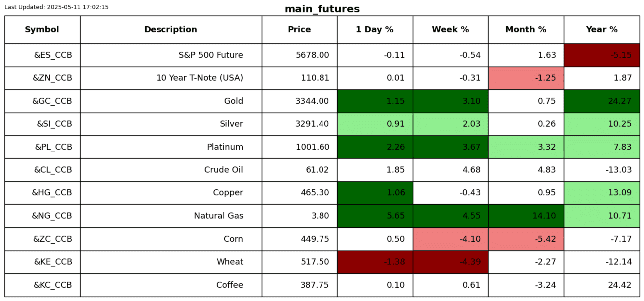Click the Corn -5.42 month cell

[x=526, y=239]
